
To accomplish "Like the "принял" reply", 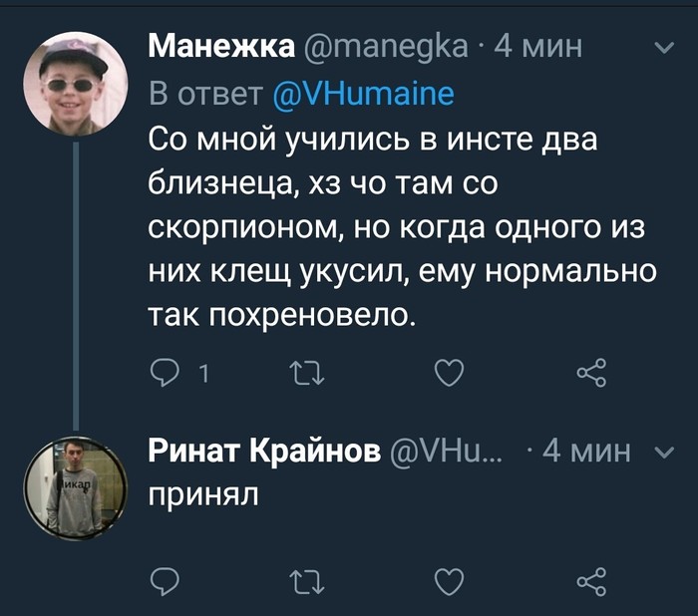I will coord(450,579).
